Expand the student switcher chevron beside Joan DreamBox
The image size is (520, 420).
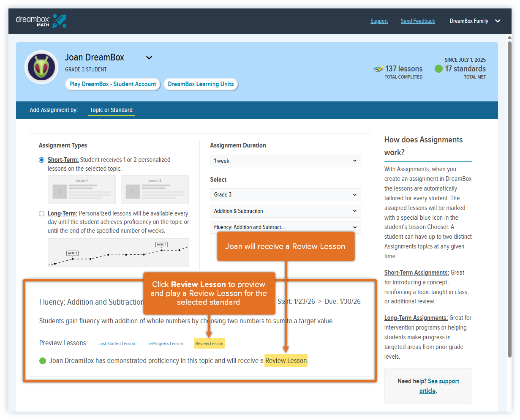tap(149, 58)
